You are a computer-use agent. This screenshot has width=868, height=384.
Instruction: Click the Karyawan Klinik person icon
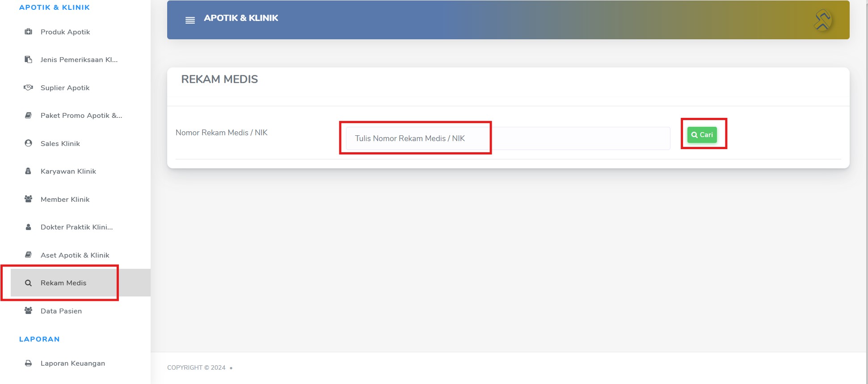coord(28,171)
